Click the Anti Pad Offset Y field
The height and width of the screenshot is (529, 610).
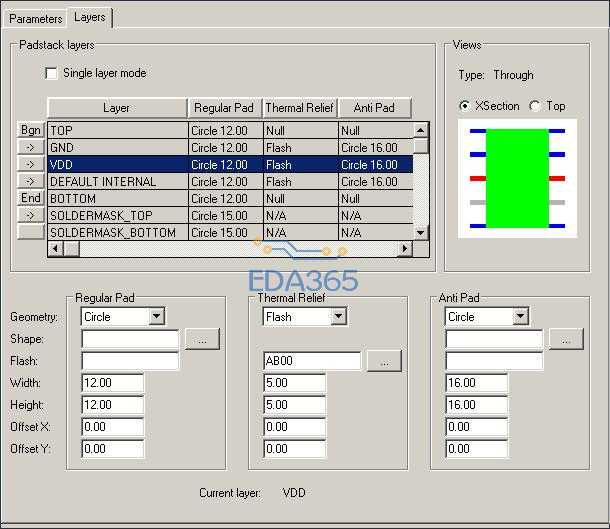pyautogui.click(x=477, y=449)
